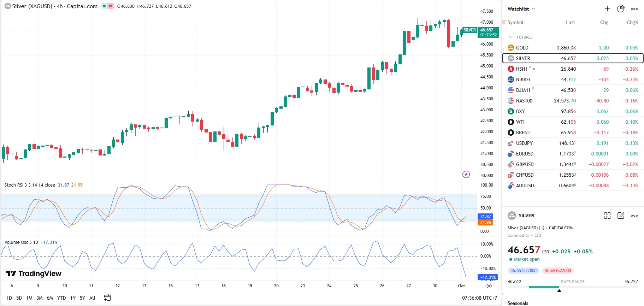Click the go to date calendar icon
This screenshot has height=306, width=644.
[107, 298]
